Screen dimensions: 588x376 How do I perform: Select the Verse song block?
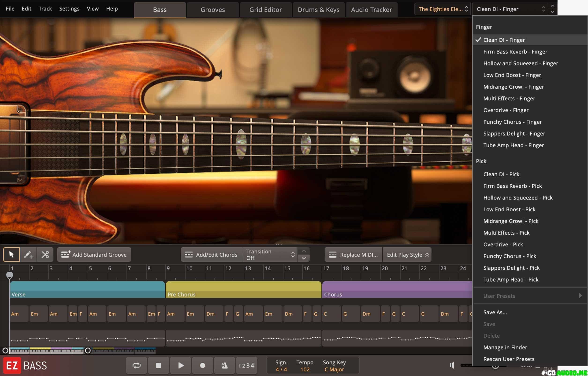87,289
